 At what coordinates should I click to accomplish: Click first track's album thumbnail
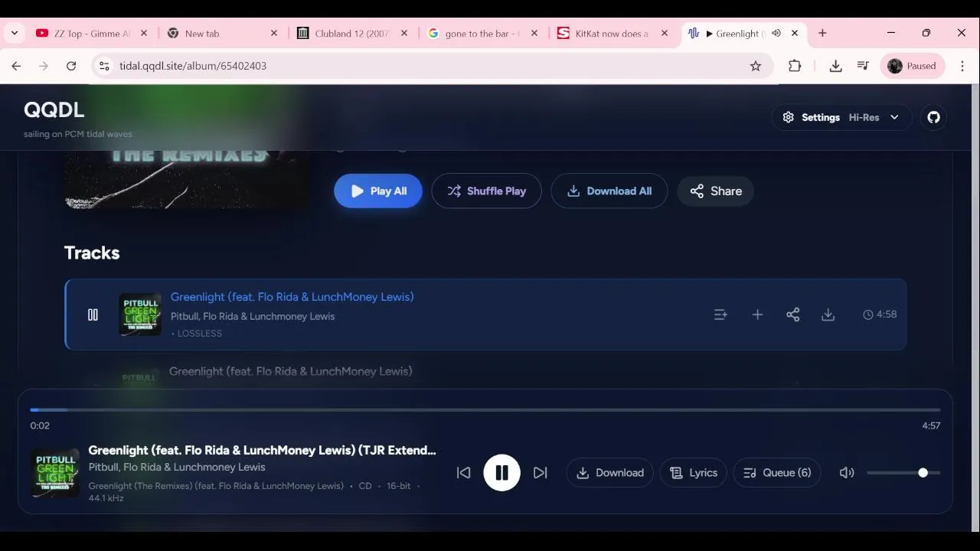click(140, 315)
